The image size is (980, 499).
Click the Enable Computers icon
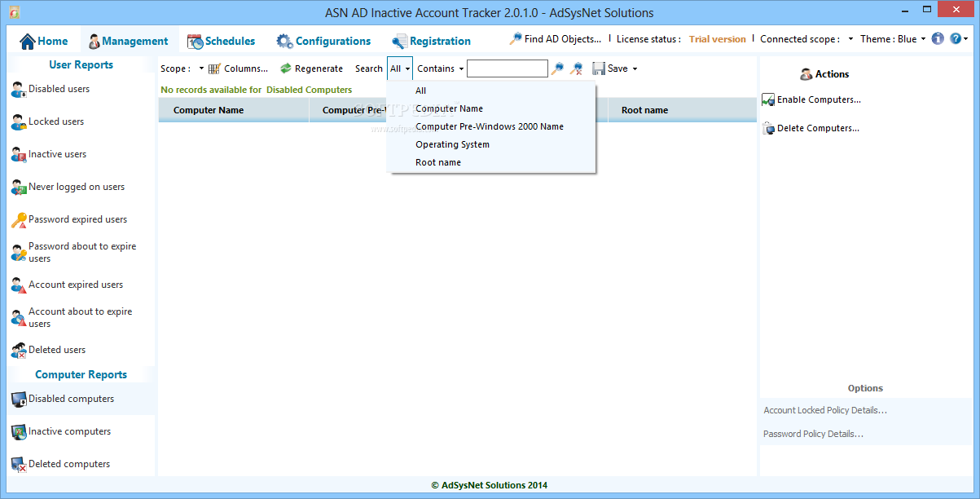[x=768, y=99]
